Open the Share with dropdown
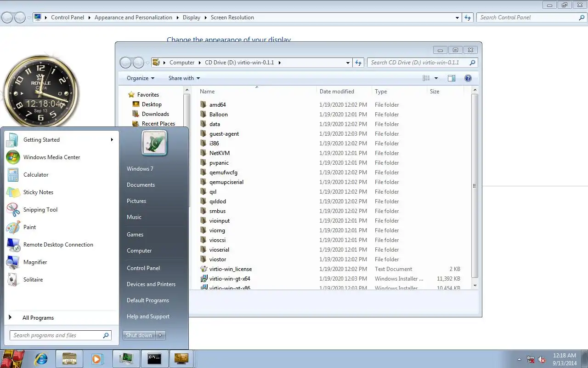The width and height of the screenshot is (588, 368). tap(184, 78)
